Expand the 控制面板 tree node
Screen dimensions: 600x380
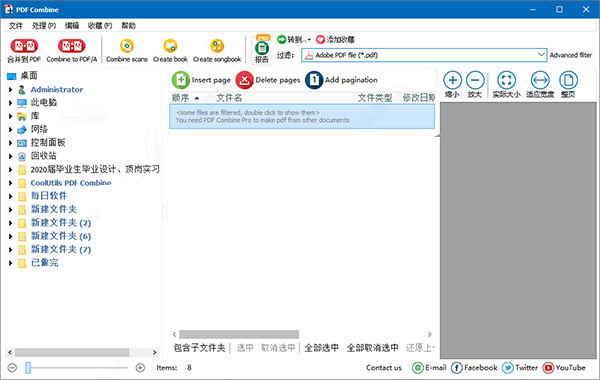pos(11,143)
